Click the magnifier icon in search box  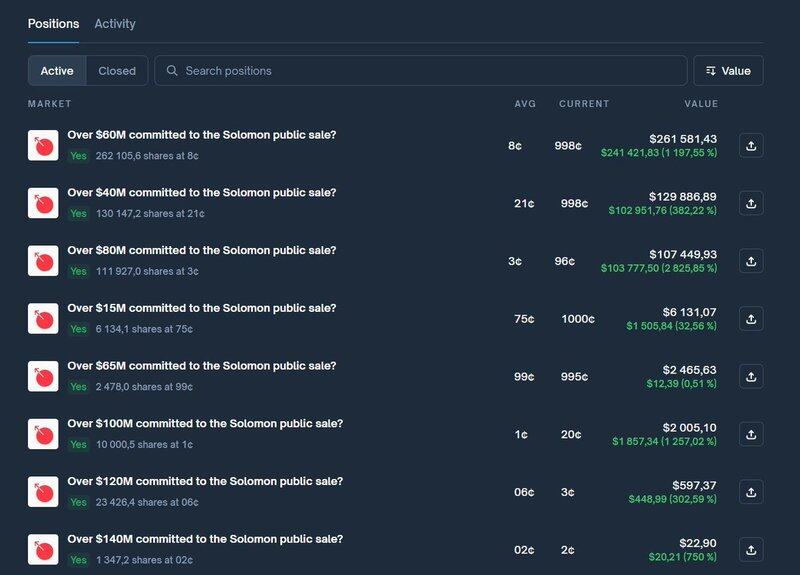click(x=173, y=71)
